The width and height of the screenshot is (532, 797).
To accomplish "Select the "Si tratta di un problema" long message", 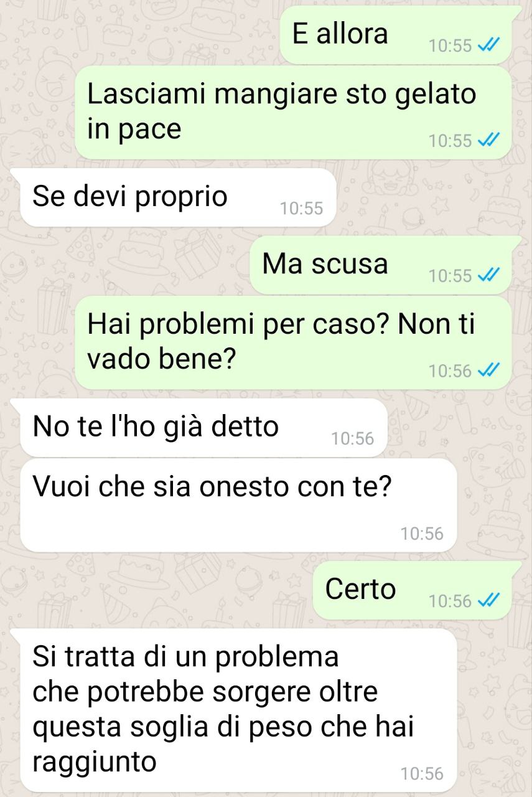I will click(x=238, y=710).
